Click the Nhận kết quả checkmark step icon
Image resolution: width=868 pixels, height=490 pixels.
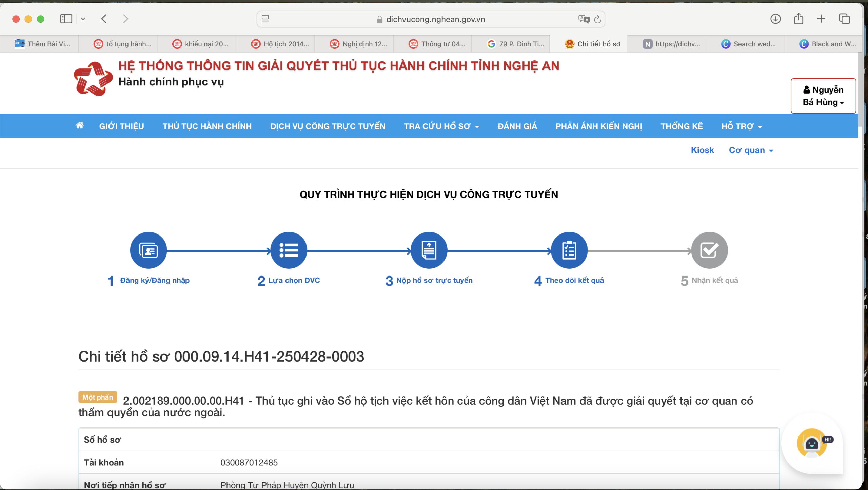[709, 250]
